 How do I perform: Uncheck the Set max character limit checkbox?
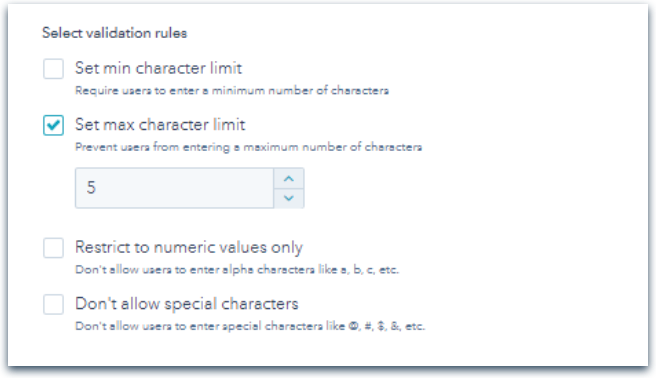tap(54, 125)
